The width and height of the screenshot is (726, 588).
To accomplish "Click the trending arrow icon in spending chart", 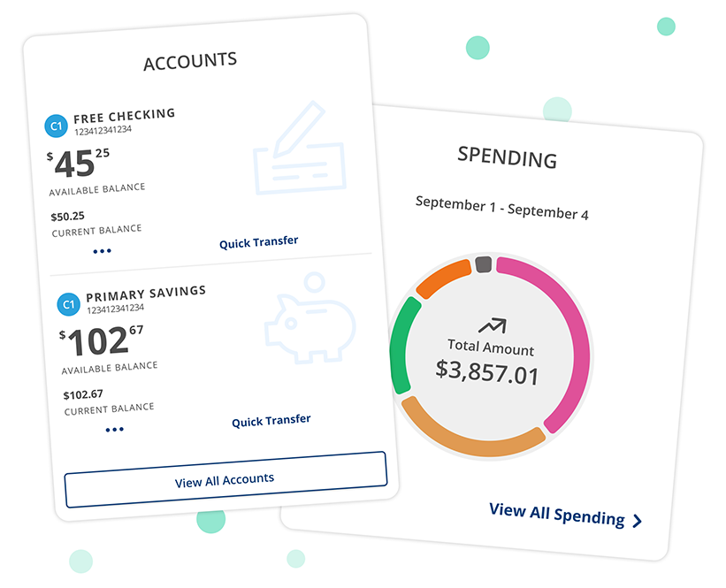I will (x=492, y=326).
